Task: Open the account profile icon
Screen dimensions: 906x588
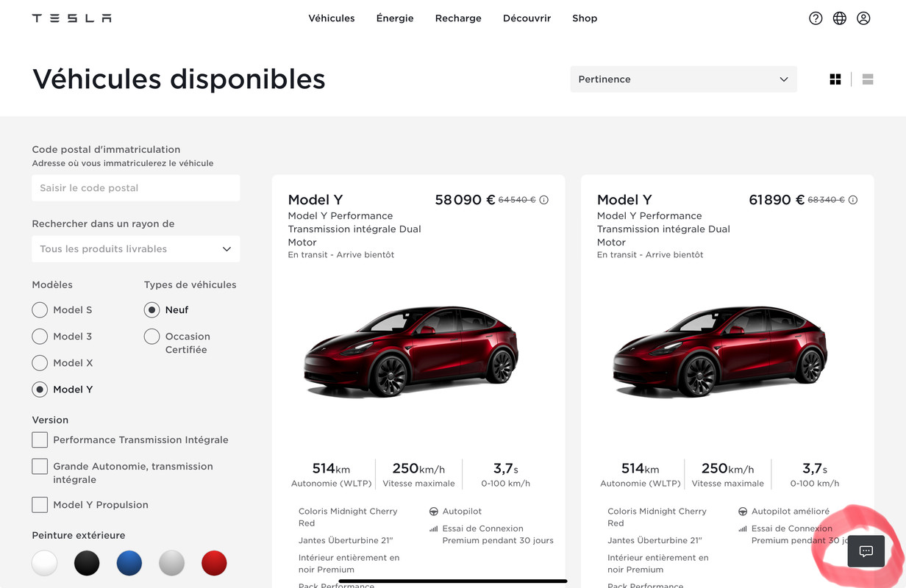Action: 863,18
